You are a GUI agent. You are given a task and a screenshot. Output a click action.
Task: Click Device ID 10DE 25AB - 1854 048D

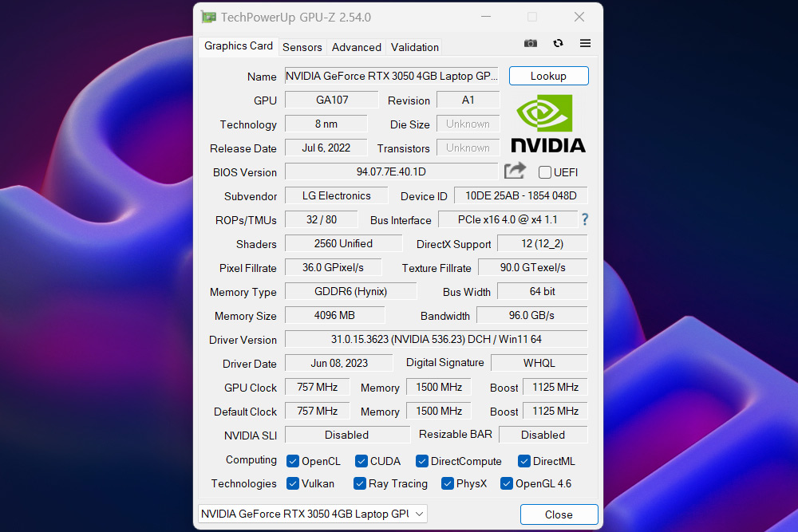point(520,195)
